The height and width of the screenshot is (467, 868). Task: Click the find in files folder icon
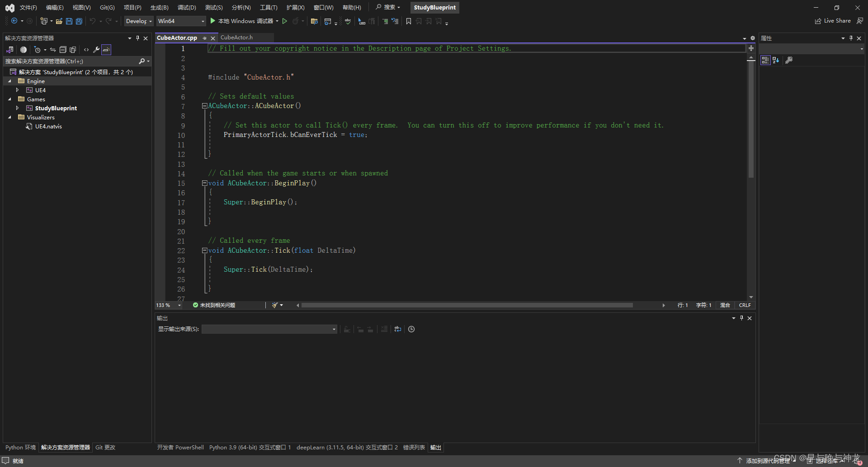314,21
